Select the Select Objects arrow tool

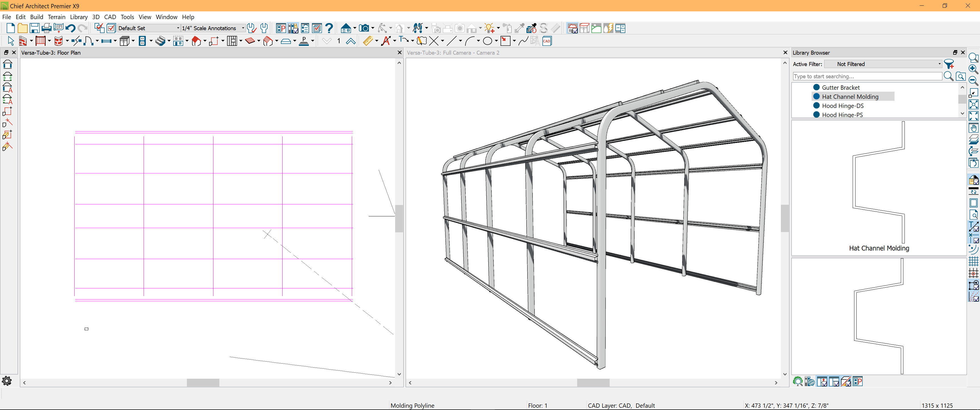(x=11, y=41)
